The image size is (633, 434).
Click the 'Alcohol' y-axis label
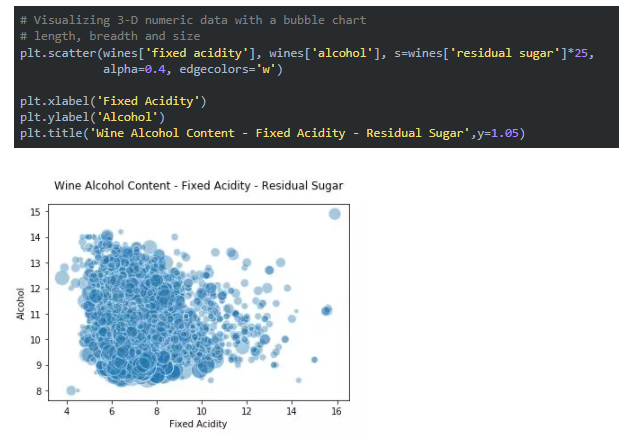tap(20, 304)
